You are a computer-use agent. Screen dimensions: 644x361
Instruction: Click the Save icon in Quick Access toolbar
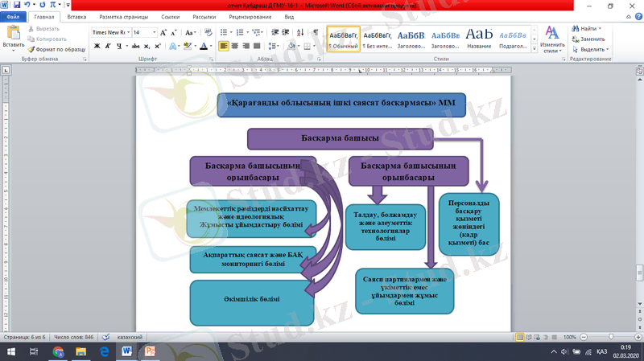tap(15, 5)
